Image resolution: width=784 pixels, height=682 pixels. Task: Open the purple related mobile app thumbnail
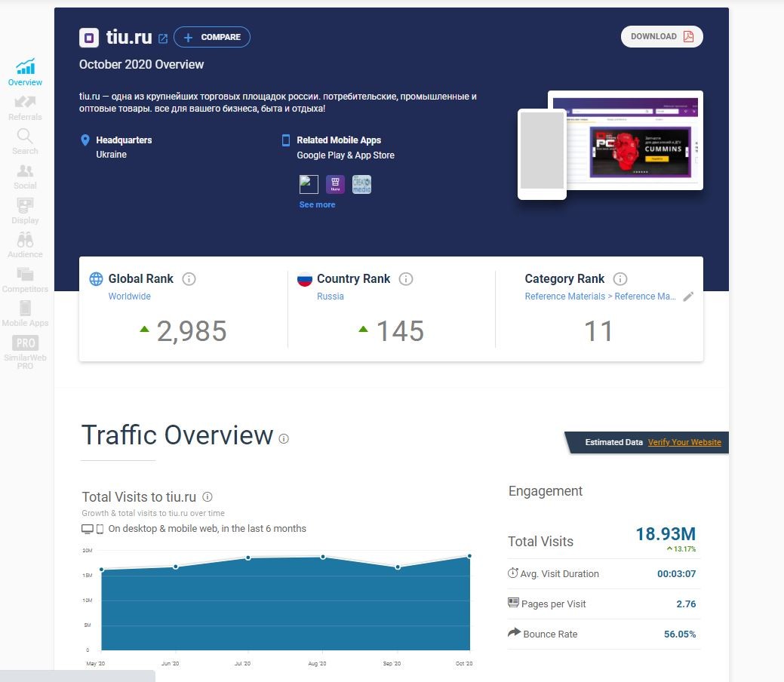pos(335,184)
